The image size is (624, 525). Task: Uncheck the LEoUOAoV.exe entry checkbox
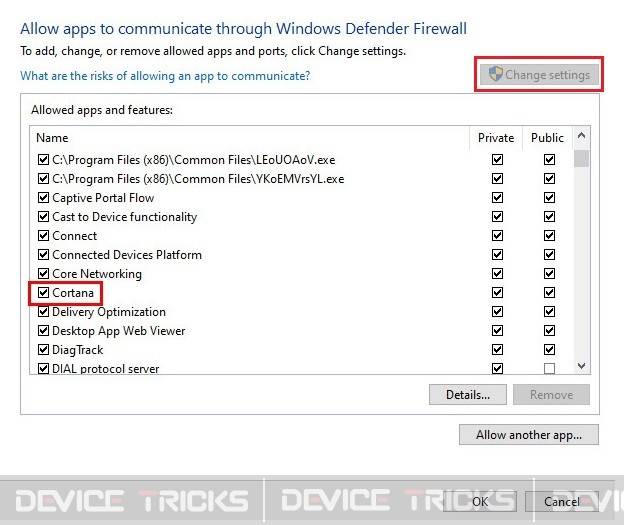pyautogui.click(x=43, y=160)
